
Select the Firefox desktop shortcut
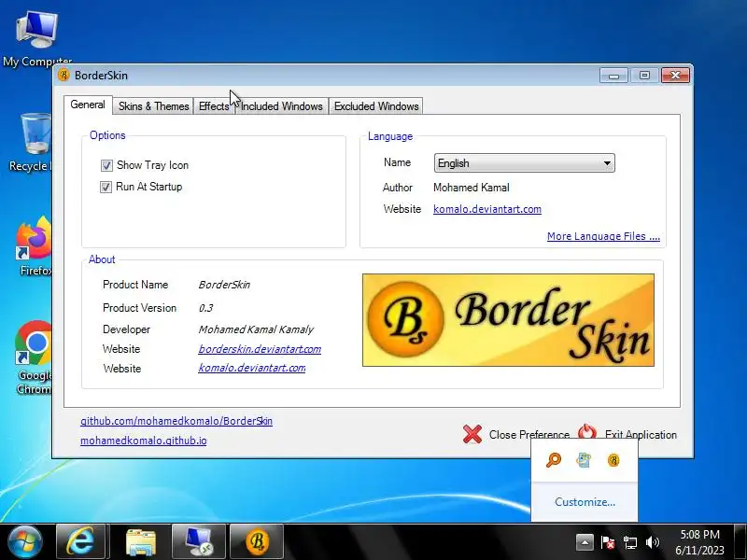(x=34, y=246)
